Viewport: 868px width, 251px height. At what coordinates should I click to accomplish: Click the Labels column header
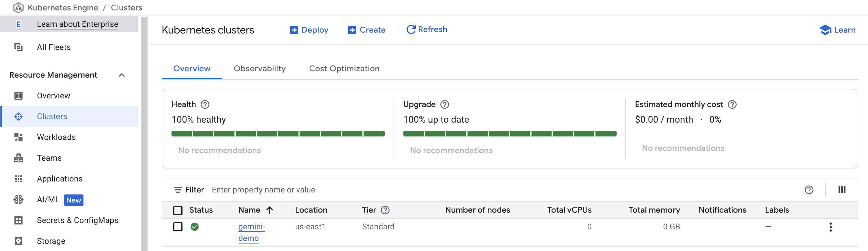tap(777, 210)
